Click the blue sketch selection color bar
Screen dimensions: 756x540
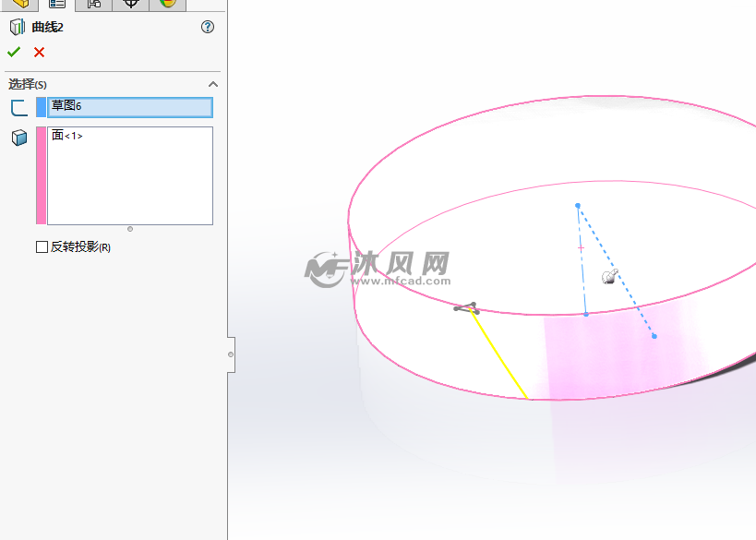click(x=41, y=107)
